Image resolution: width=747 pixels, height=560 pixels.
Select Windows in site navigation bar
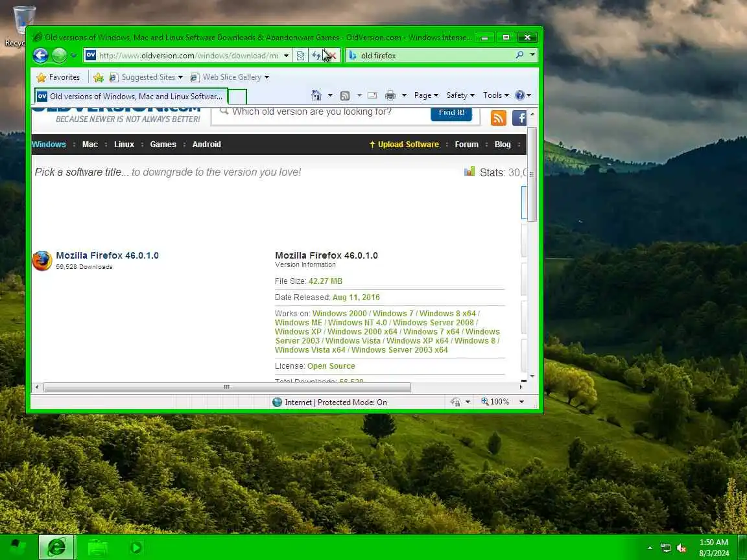point(49,145)
